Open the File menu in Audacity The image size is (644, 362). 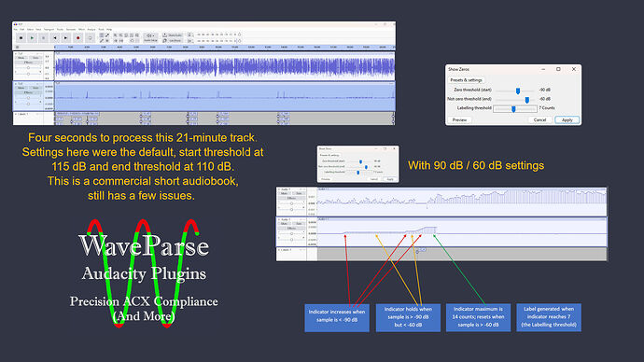(16, 30)
